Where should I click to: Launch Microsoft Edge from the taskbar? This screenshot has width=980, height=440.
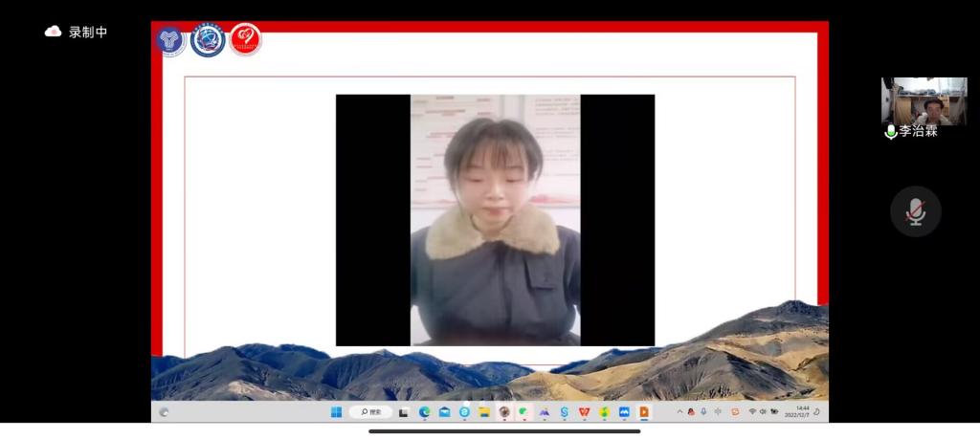pos(424,412)
